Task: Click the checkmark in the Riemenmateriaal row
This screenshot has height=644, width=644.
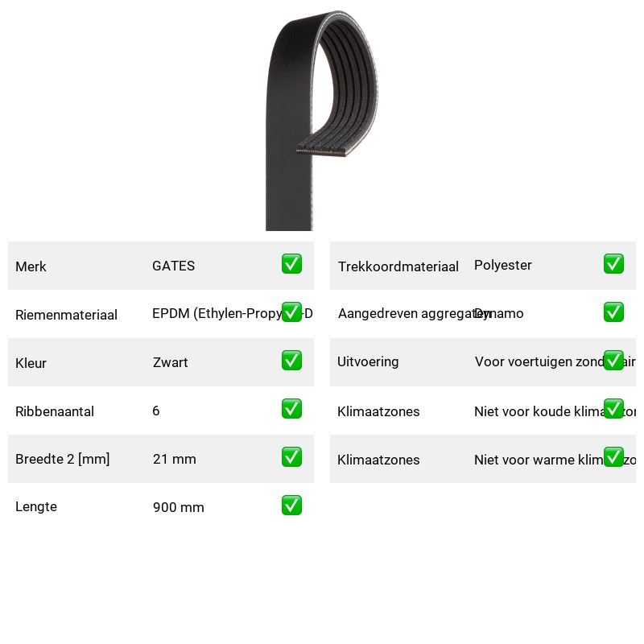Action: coord(291,312)
